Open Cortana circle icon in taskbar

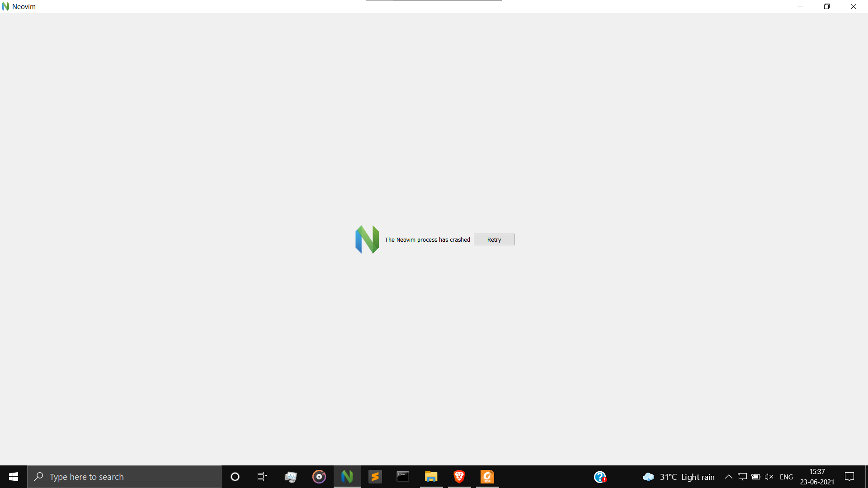[235, 477]
